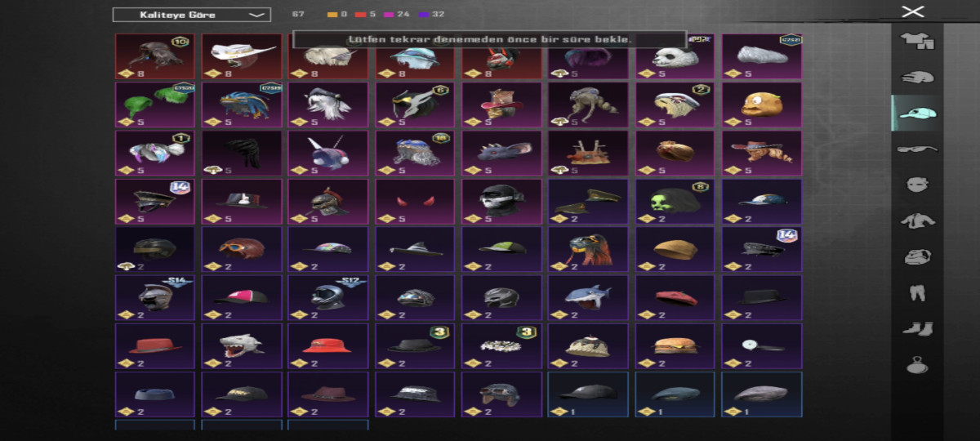The width and height of the screenshot is (980, 441).
Task: Select the pink and black baseball cap
Action: point(242,297)
